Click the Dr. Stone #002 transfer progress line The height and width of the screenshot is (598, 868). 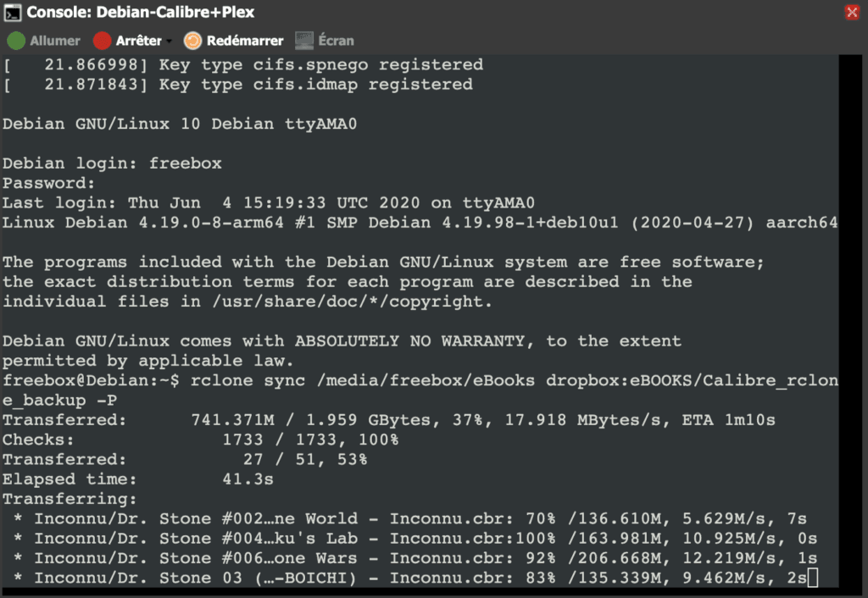tap(410, 519)
